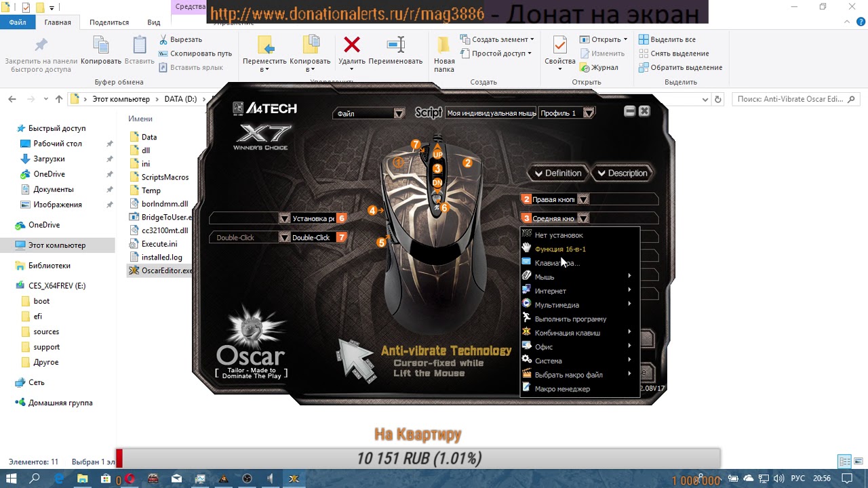Open the 'Простой доступ' dropdown
The height and width of the screenshot is (488, 868).
496,54
